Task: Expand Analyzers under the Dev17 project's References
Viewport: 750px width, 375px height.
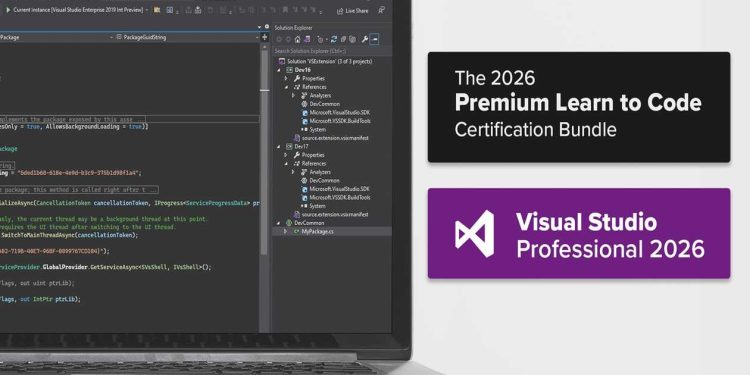Action: pos(293,172)
